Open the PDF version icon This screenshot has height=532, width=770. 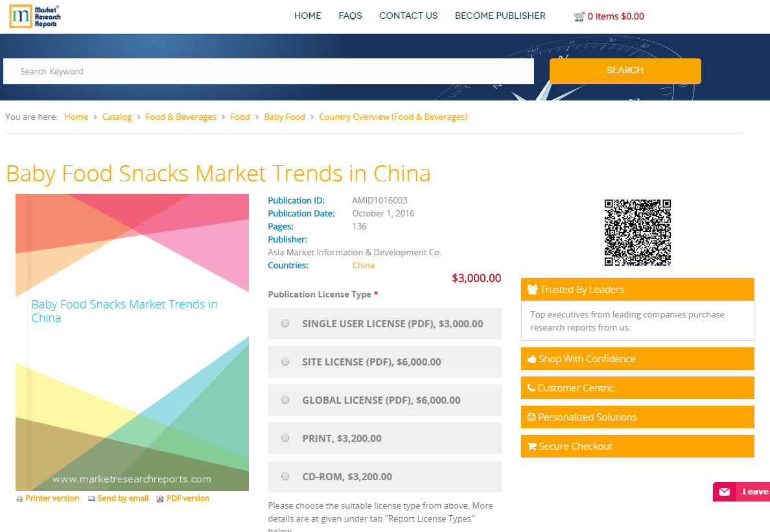159,498
